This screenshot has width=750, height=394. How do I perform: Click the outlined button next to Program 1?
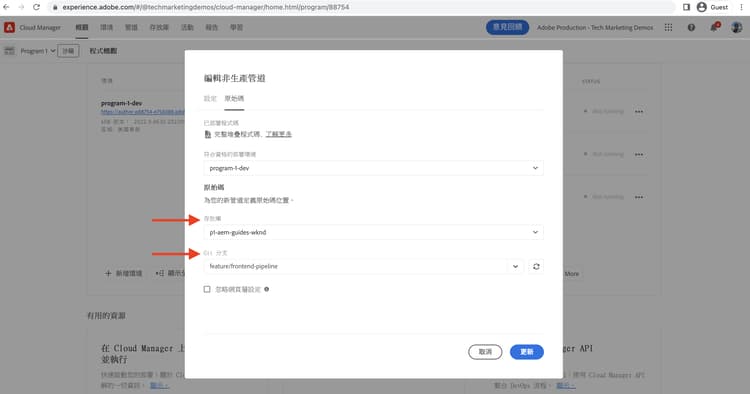pyautogui.click(x=68, y=51)
